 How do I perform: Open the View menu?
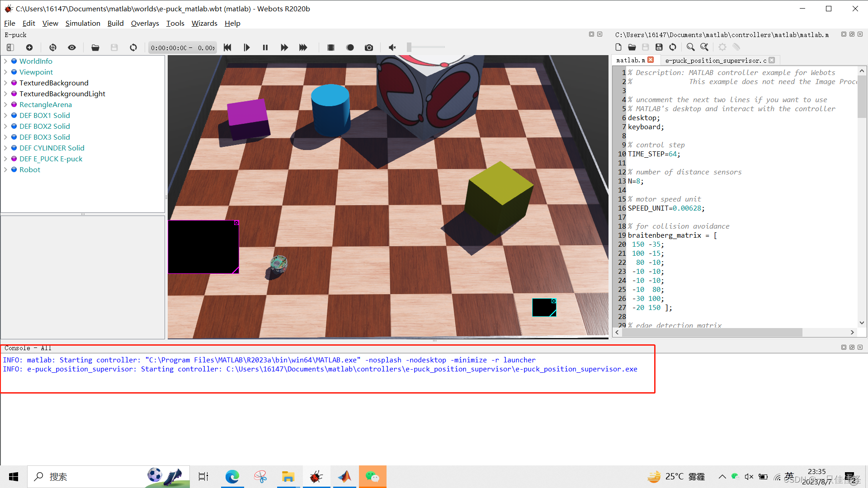[x=50, y=23]
